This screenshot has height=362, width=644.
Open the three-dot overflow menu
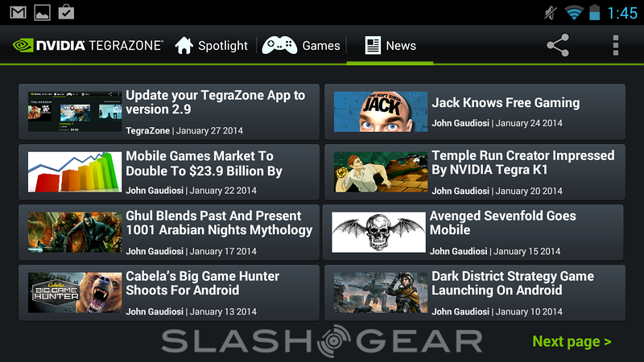615,45
